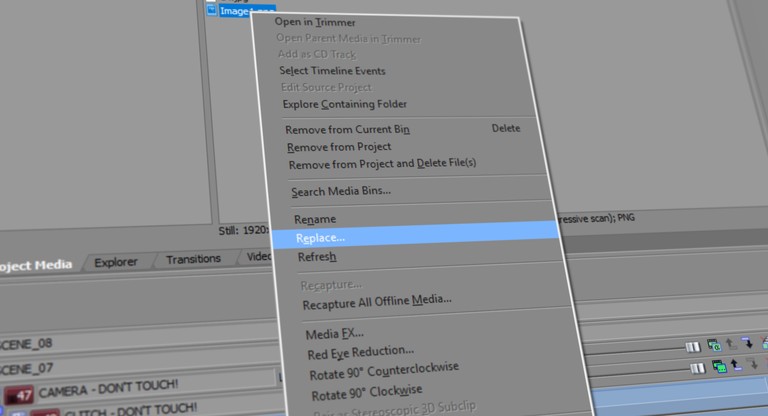Click Make Compositing Child arrow on SCENE_08 track
Image resolution: width=768 pixels, height=416 pixels.
[x=747, y=343]
